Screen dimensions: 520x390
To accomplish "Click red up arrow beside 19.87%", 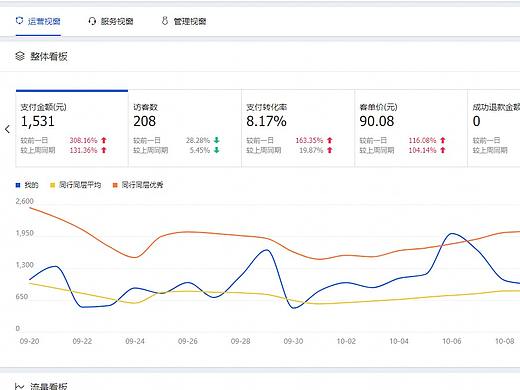I will click(x=330, y=150).
